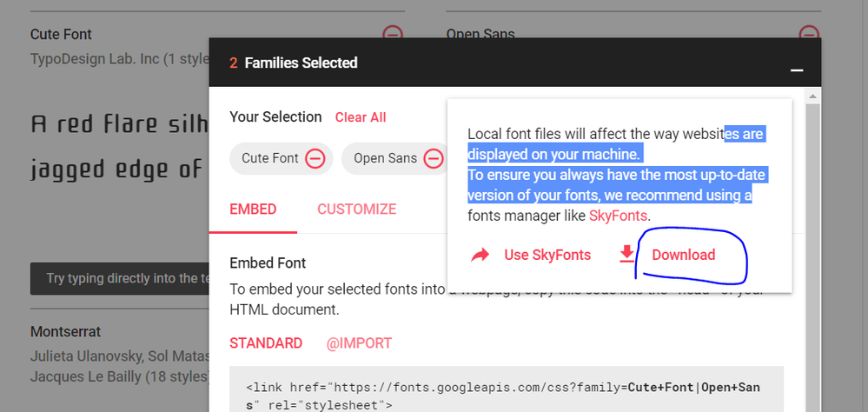
Task: Click the Cute Font chip label
Action: coord(270,158)
